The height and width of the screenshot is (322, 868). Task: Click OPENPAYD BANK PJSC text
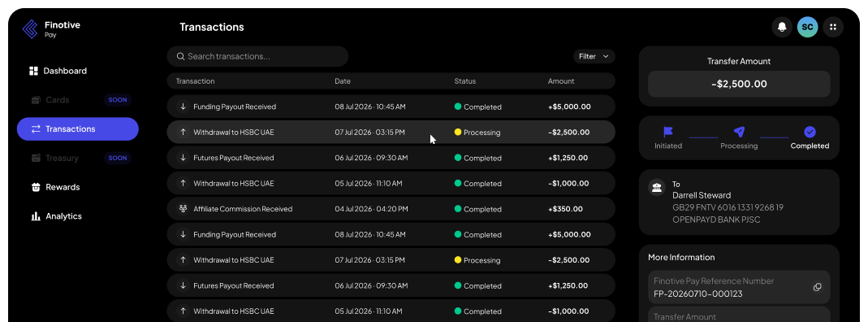716,220
